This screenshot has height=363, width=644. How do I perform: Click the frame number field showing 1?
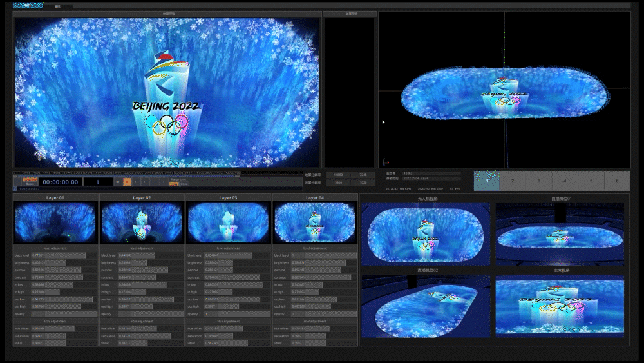(98, 182)
